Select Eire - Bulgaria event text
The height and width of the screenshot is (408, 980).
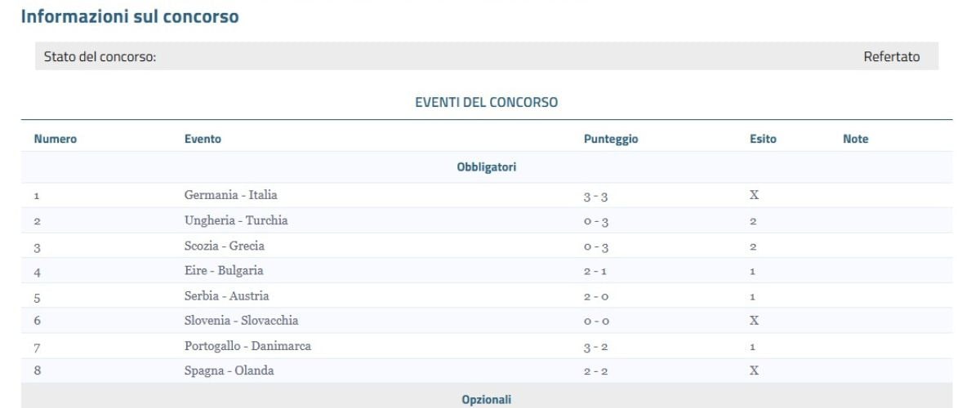pos(224,270)
